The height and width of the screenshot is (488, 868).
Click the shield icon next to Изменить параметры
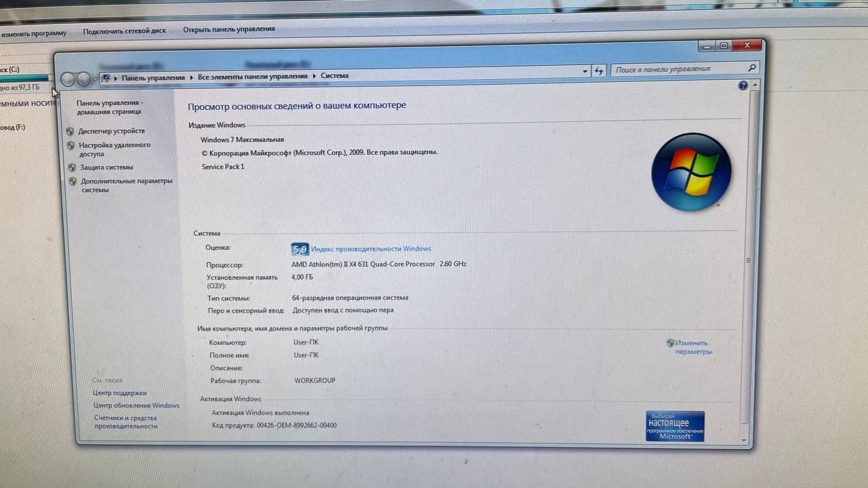click(x=671, y=343)
